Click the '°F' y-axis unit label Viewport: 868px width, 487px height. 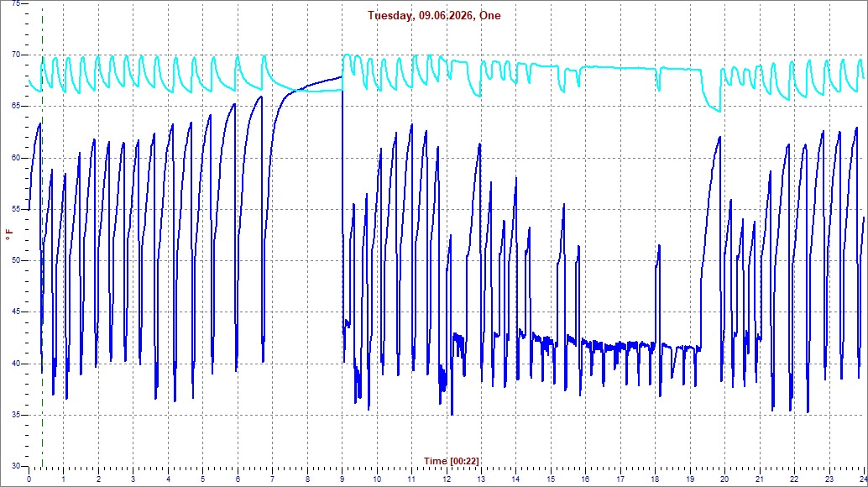(8, 234)
